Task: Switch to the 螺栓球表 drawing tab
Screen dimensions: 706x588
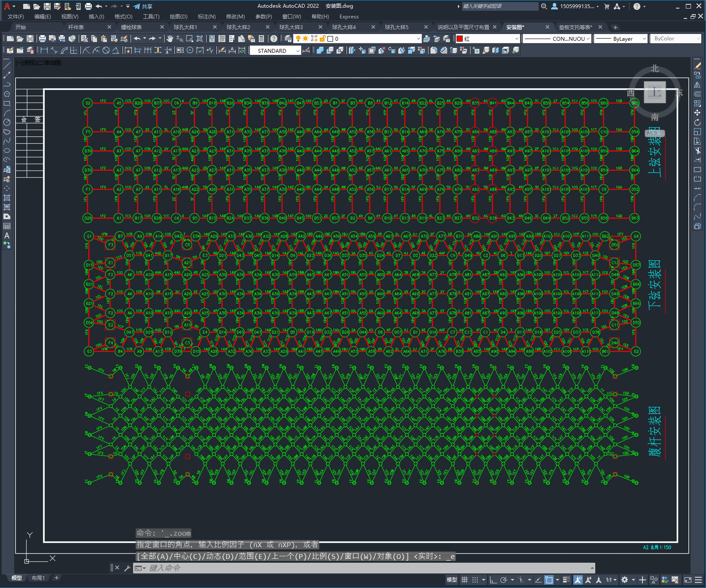Action: pyautogui.click(x=131, y=27)
